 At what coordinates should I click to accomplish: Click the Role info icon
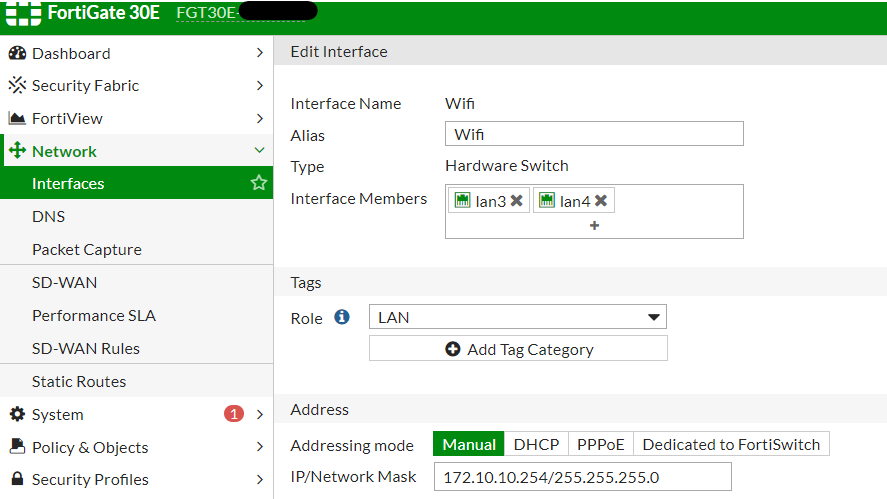pyautogui.click(x=342, y=317)
